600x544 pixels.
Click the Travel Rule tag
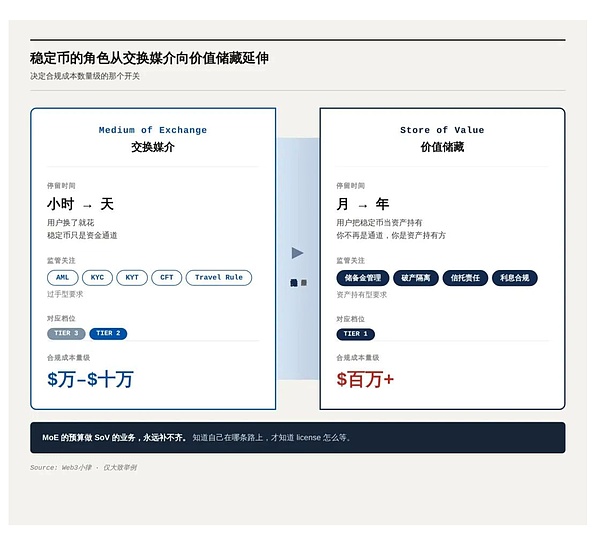[218, 278]
